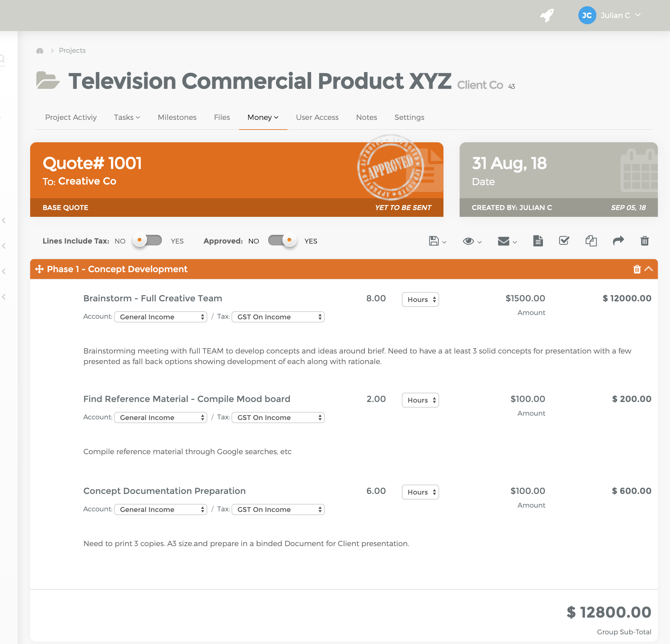
Task: Click Concept Documentation Preparation line title
Action: click(x=164, y=491)
